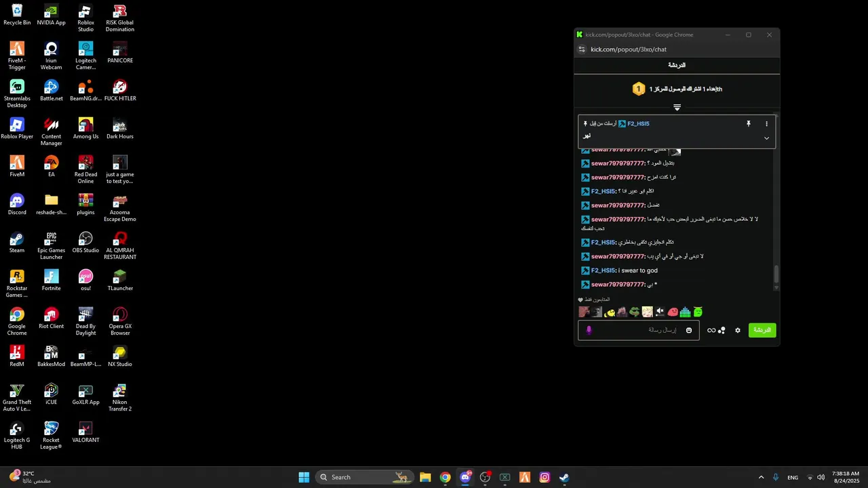Click the chat window vertical scrollbar
The image size is (868, 488).
pyautogui.click(x=776, y=274)
